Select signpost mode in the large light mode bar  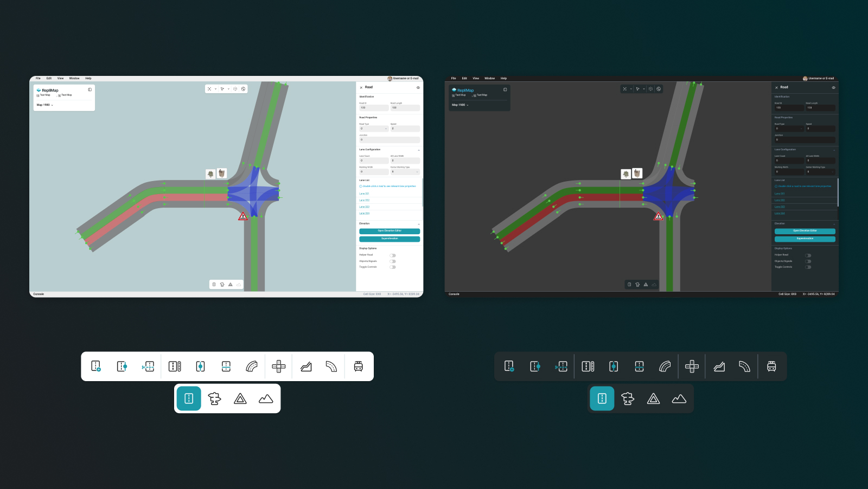point(215,399)
